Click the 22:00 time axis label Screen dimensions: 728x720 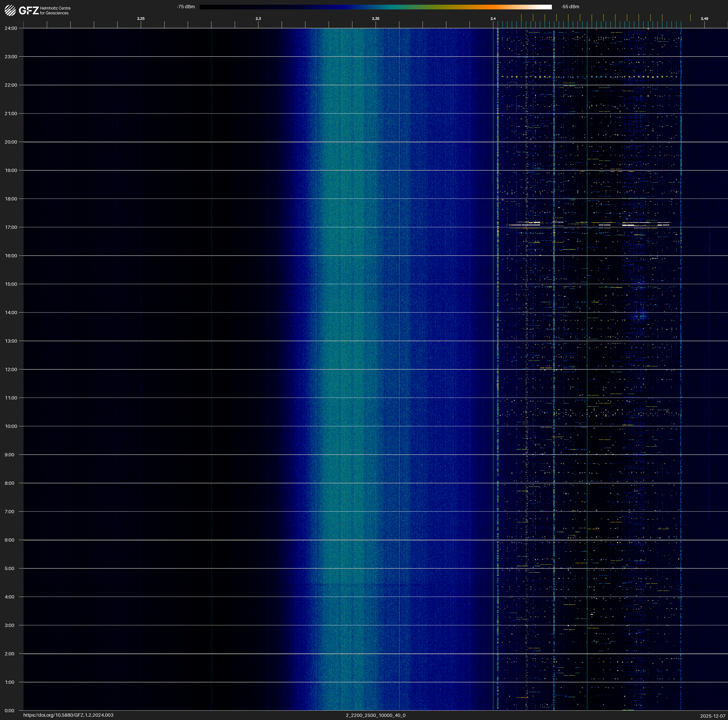point(11,85)
